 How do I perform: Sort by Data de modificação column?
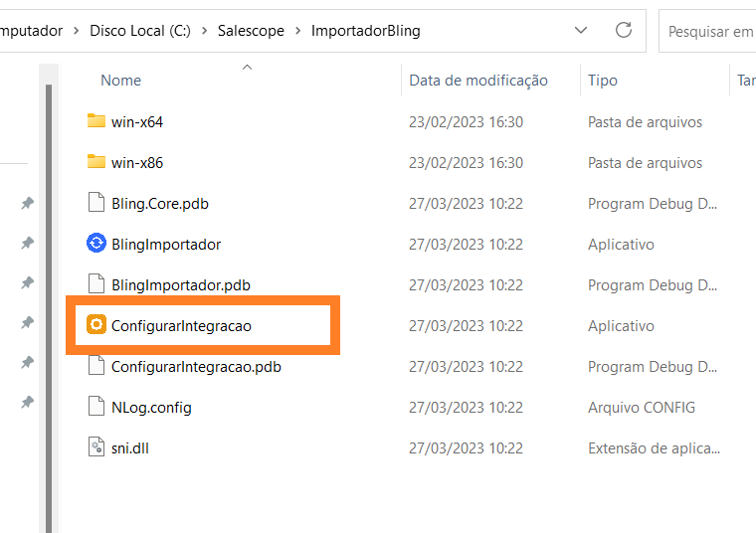[478, 80]
